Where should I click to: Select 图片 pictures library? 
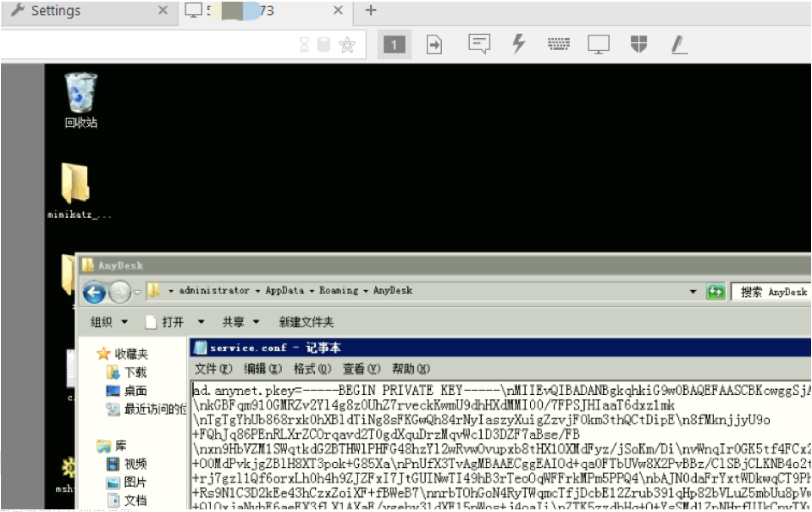126,483
